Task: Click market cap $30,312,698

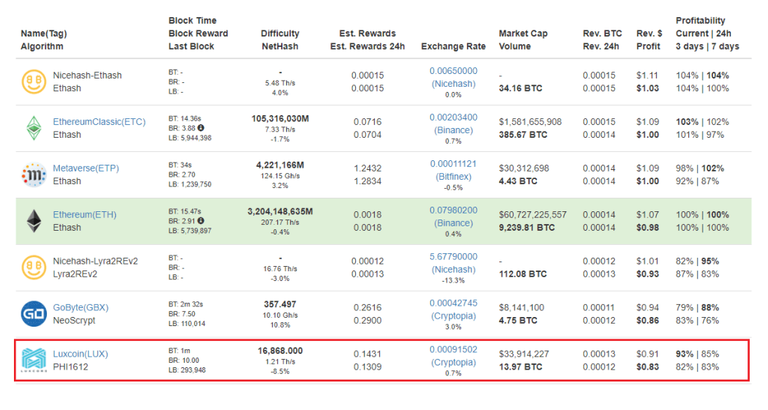Action: [x=524, y=168]
